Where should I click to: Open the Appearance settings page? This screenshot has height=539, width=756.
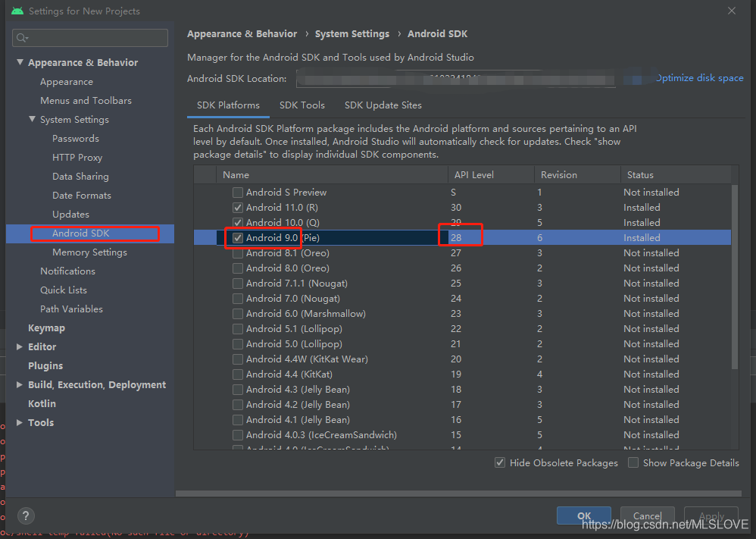[x=67, y=82]
